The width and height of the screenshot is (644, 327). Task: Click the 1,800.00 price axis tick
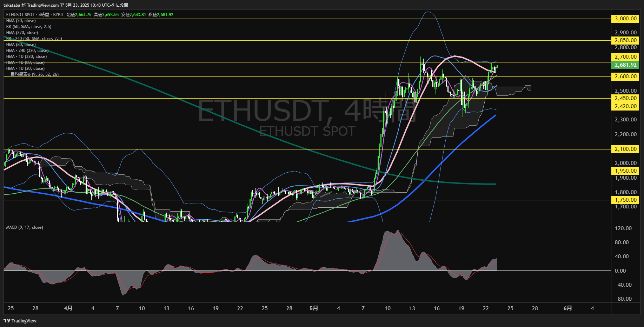[625, 192]
